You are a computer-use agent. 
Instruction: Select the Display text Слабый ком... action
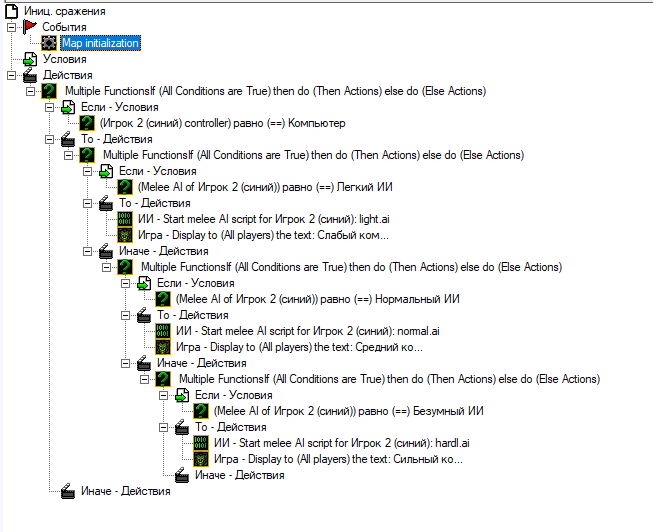pos(263,235)
